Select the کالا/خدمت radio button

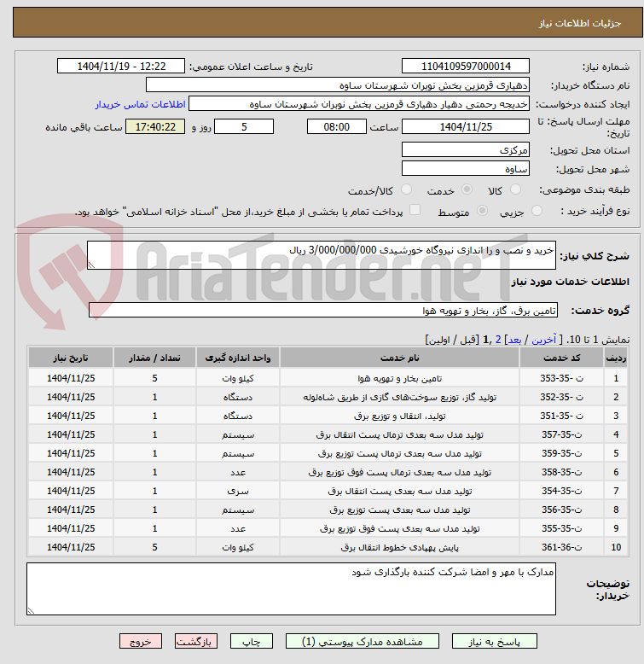click(406, 189)
